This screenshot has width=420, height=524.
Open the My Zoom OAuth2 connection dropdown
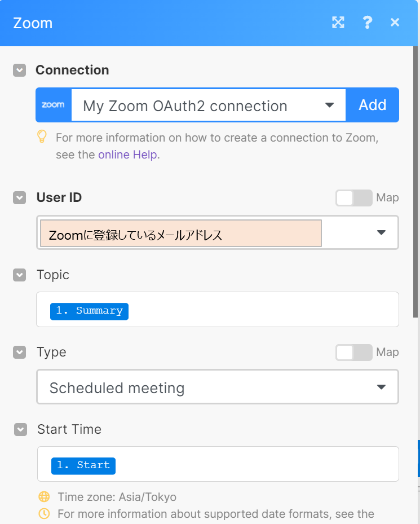click(209, 105)
